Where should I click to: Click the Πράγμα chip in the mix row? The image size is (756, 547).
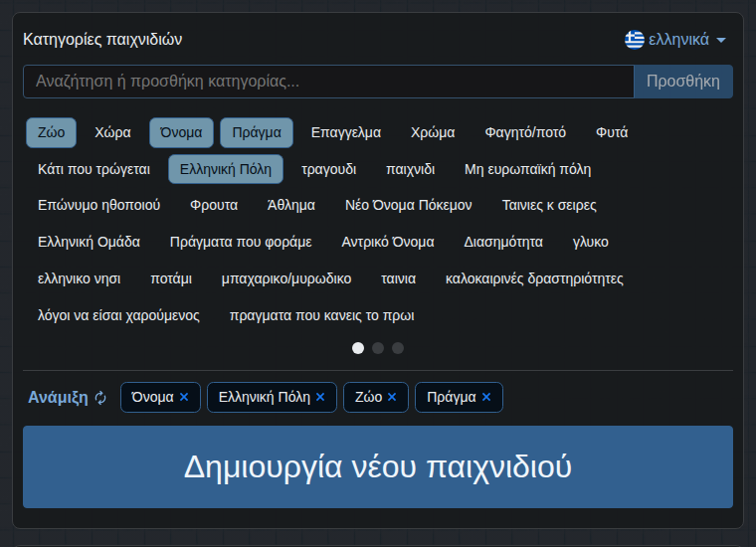pos(459,397)
